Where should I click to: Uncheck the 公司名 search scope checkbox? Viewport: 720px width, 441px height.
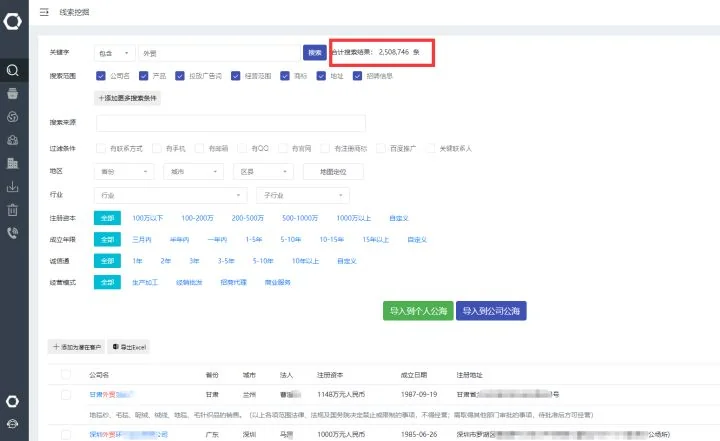tap(101, 76)
